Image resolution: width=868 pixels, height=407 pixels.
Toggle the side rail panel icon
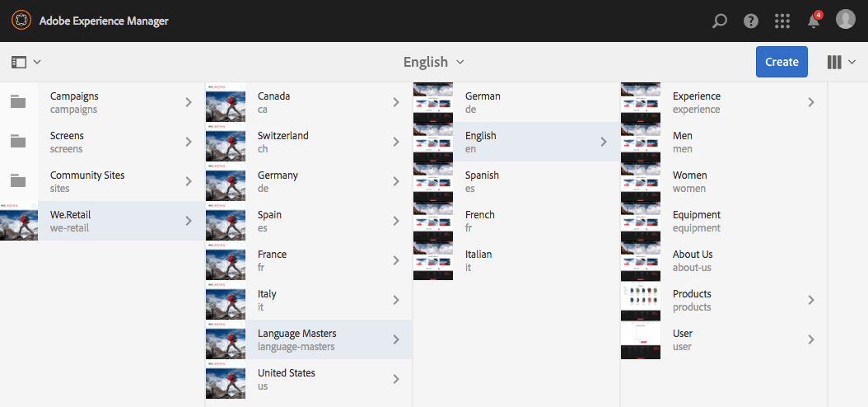click(x=19, y=62)
